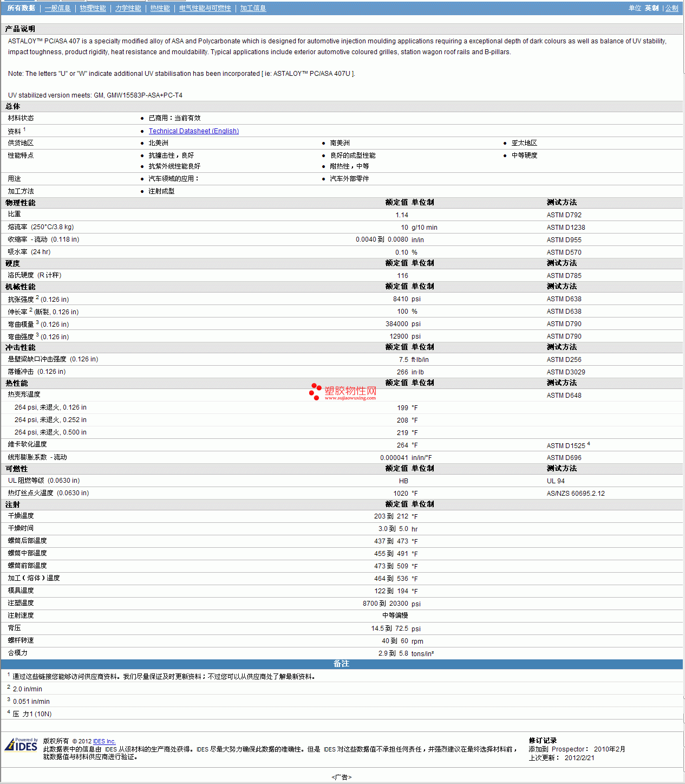Switch units to 公制
This screenshot has width=685, height=784.
coord(671,8)
